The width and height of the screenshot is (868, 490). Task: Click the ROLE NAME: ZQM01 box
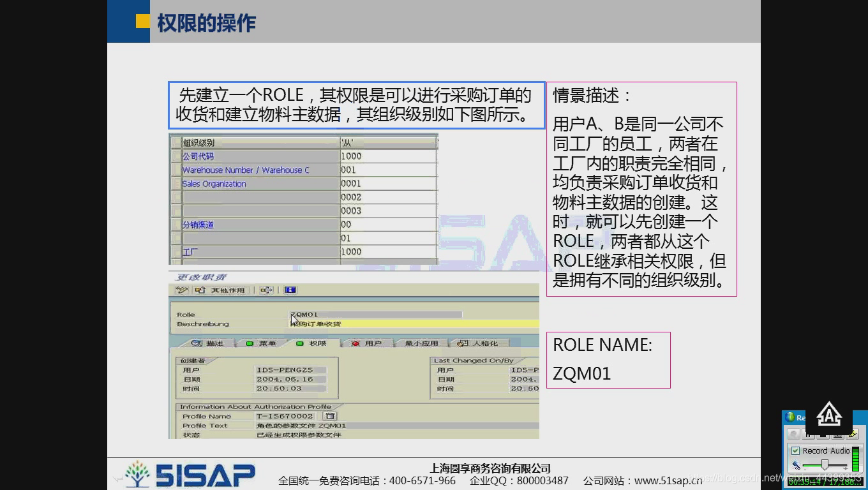click(x=608, y=360)
